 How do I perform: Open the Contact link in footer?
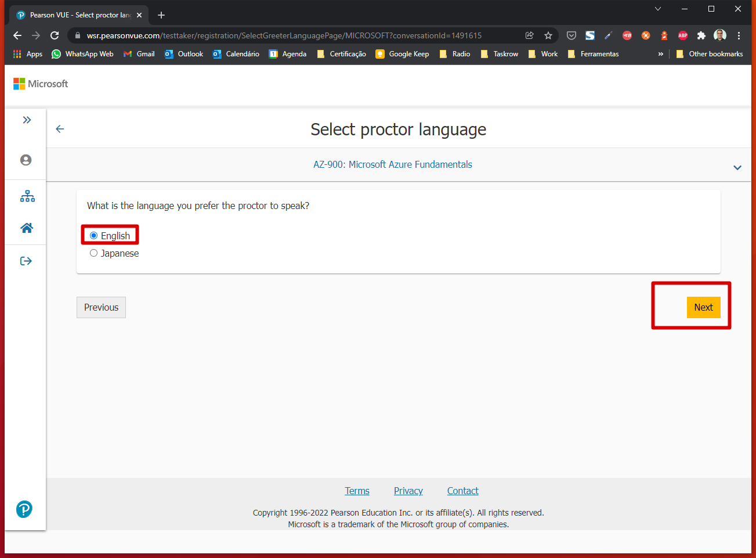click(x=463, y=491)
